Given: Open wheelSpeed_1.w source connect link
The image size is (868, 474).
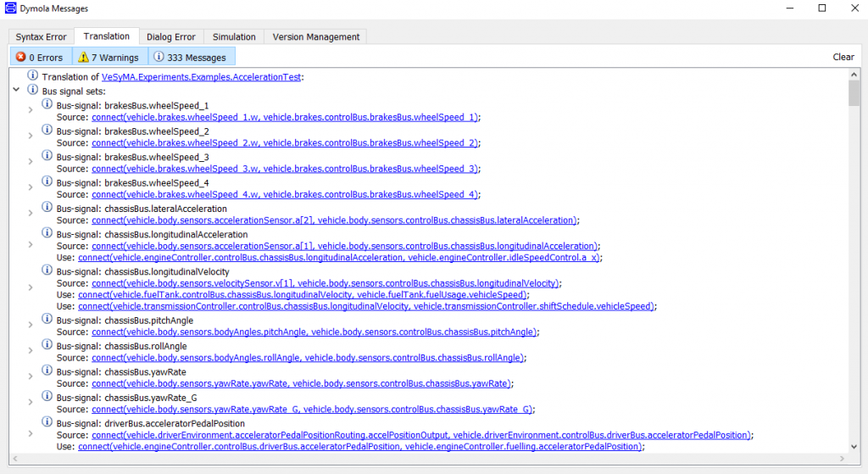Looking at the screenshot, I should (x=285, y=117).
